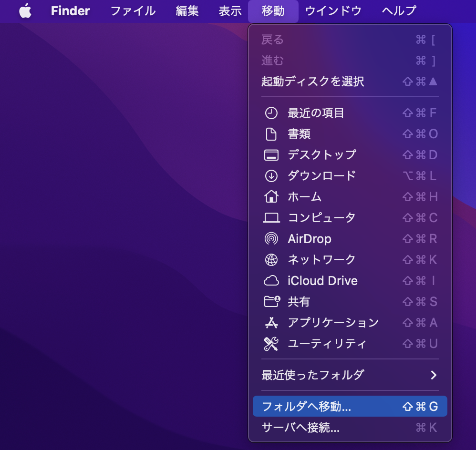The image size is (476, 450).
Task: Select 共有 with the shared folder icon
Action: pyautogui.click(x=271, y=302)
